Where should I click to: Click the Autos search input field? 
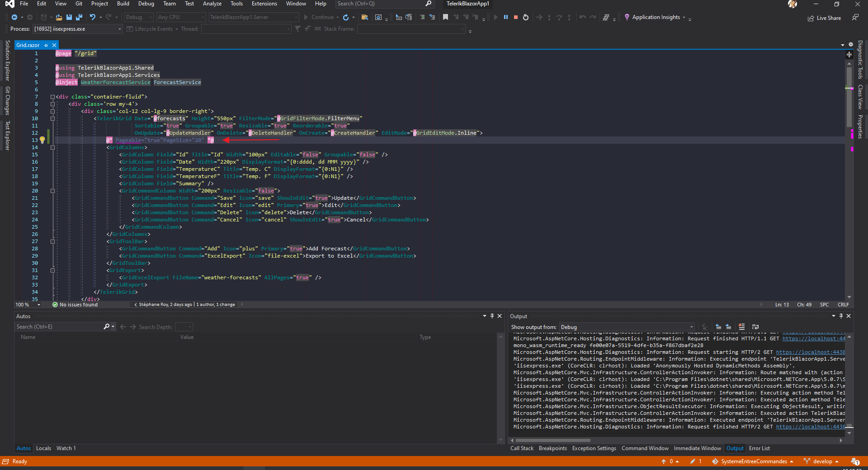[59, 327]
